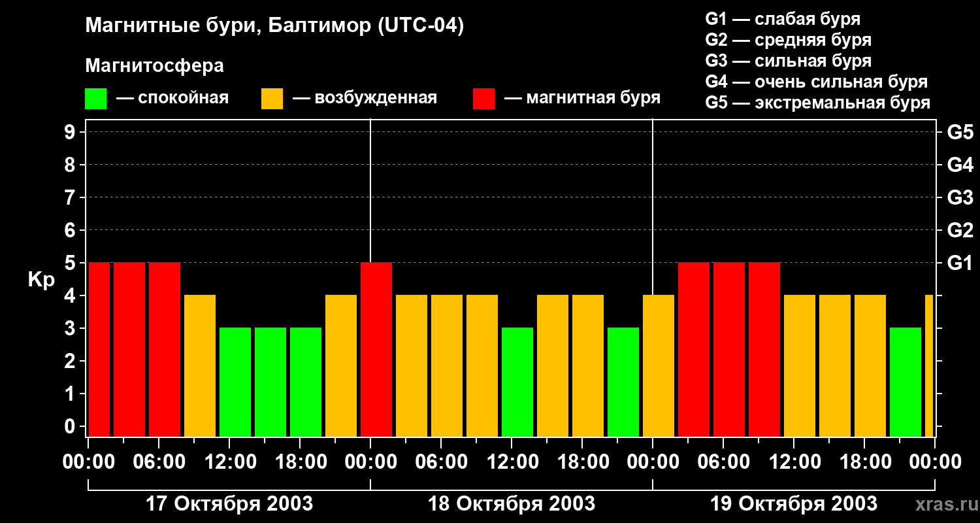
Task: Click '12:00' time label above 17 Октября
Action: click(229, 462)
